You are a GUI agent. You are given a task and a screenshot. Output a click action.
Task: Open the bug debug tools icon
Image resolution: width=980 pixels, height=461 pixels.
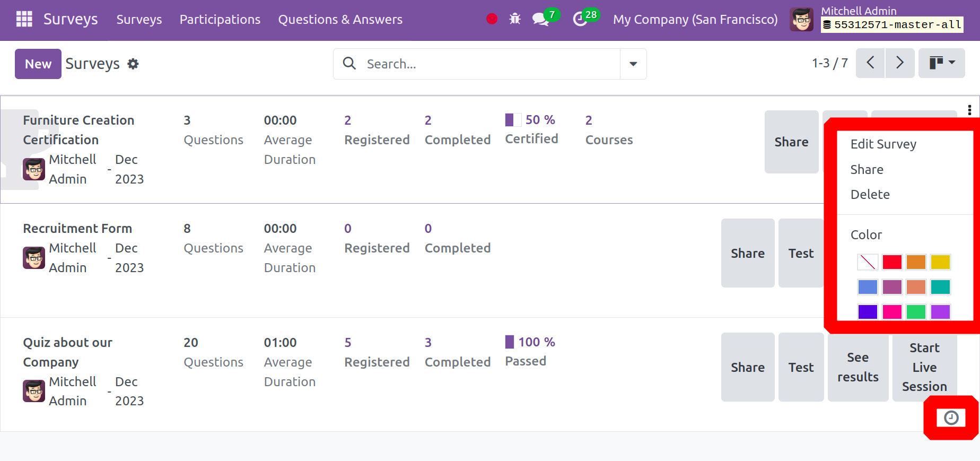[515, 19]
